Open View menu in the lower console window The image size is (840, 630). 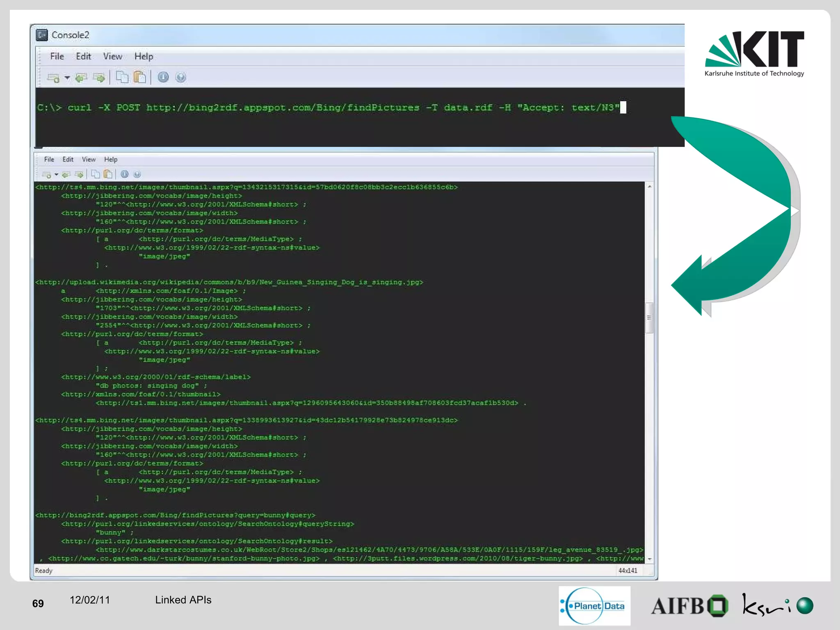pyautogui.click(x=89, y=160)
